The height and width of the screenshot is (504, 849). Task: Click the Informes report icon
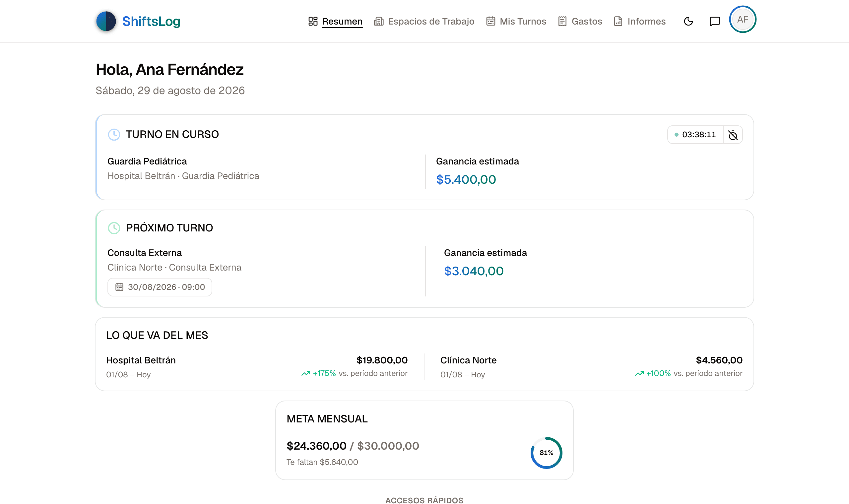click(618, 22)
